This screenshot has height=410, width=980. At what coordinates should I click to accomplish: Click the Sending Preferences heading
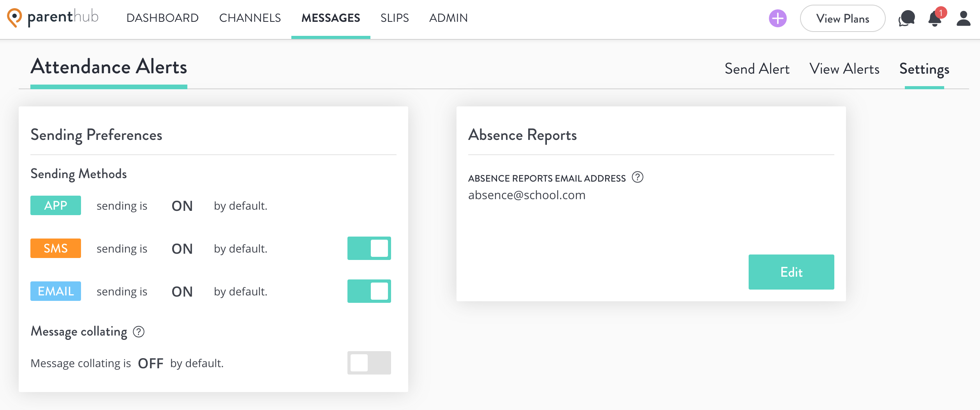pyautogui.click(x=96, y=135)
